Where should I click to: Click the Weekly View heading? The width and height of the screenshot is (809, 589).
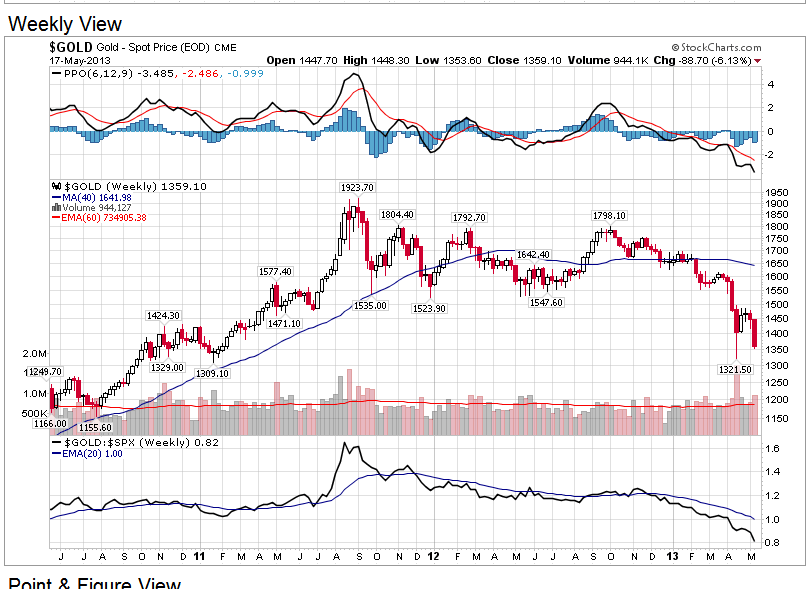[65, 24]
